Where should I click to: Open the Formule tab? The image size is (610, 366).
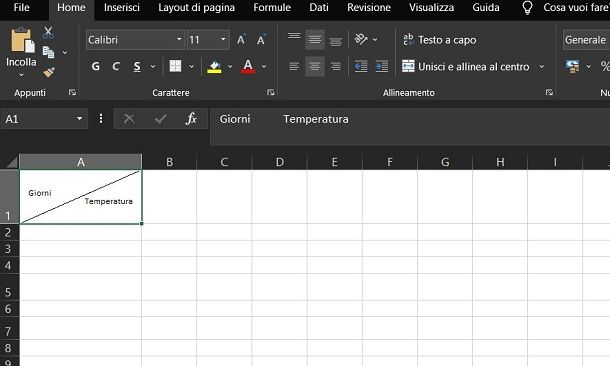272,7
